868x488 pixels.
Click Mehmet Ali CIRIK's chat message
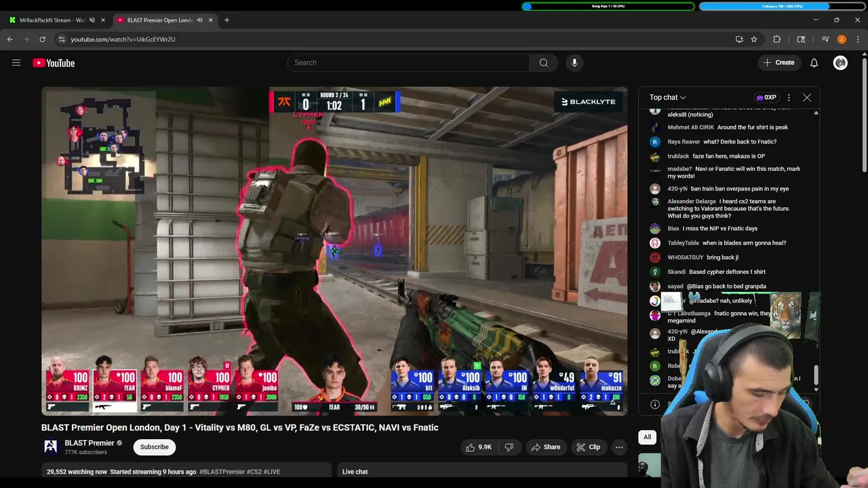pyautogui.click(x=752, y=127)
